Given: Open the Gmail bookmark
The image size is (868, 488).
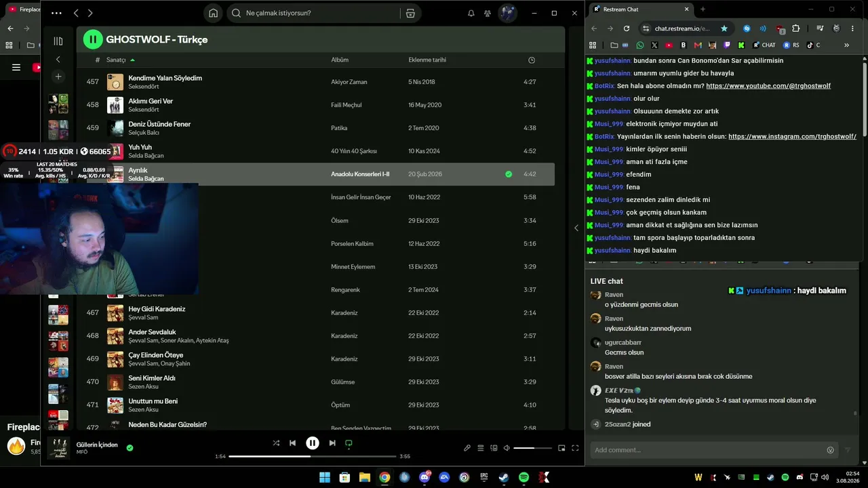Looking at the screenshot, I should pos(698,45).
